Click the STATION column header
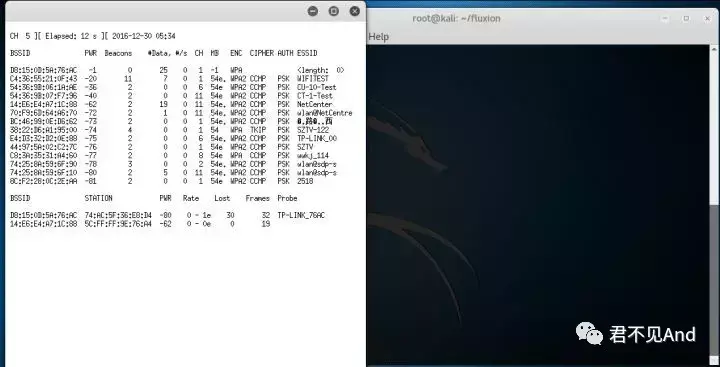Screen dimensions: 720x367 (x=98, y=198)
